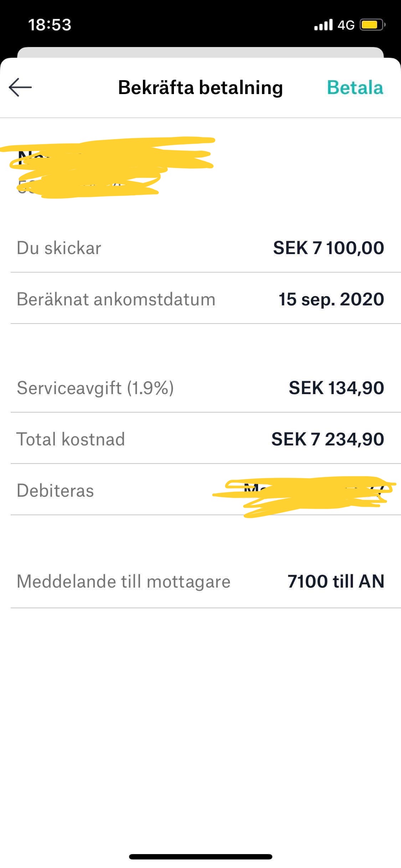Screen dimensions: 401x868
Task: Tap the home indicator bar at bottom
Action: pyautogui.click(x=200, y=857)
